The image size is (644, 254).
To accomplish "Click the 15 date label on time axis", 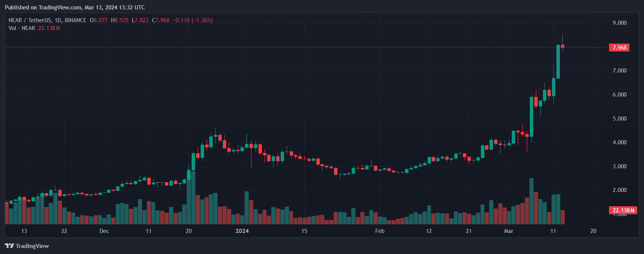I will coord(304,231).
